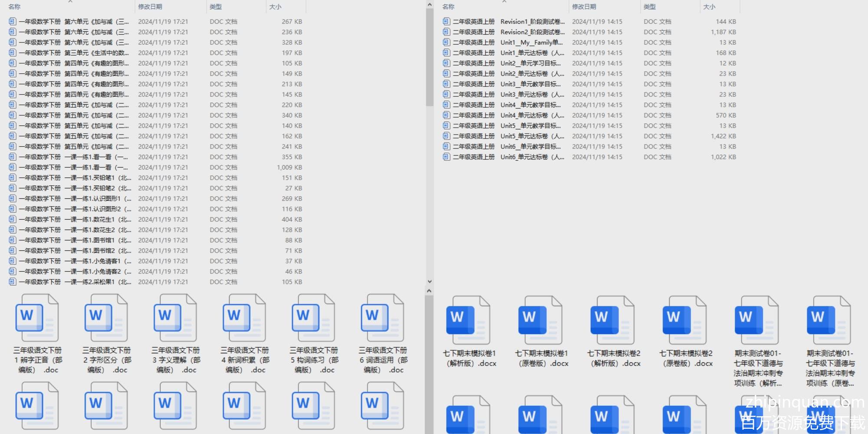Click the 三年级语文下册 3 字义理解 document icon
Screen dimensions: 868x434
175,318
